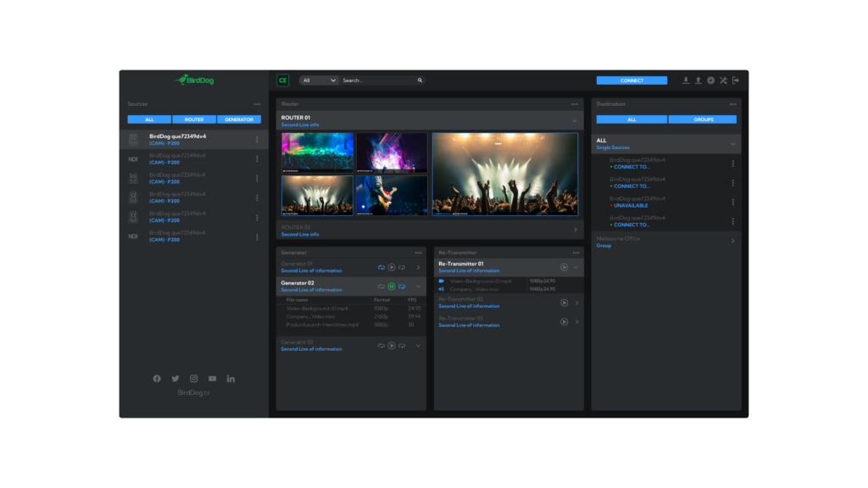Click the upload icon in top toolbar
Screen dimensions: 868x488
[x=698, y=80]
